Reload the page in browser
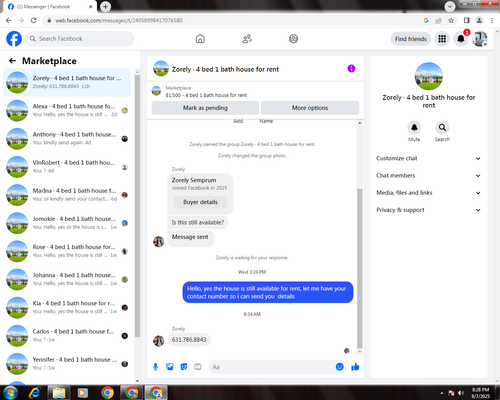The height and width of the screenshot is (400, 500). 34,20
